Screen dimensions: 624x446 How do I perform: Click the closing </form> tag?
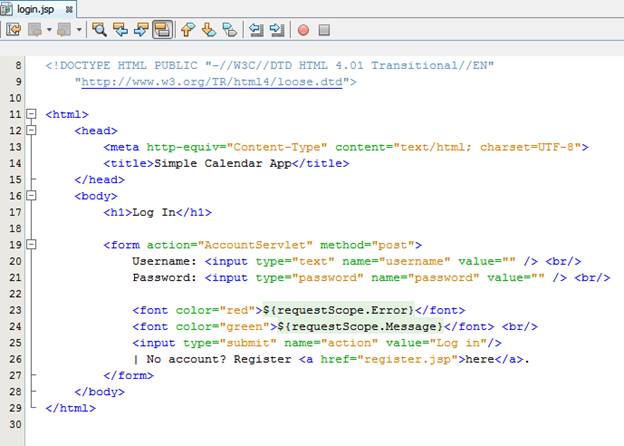tap(129, 376)
